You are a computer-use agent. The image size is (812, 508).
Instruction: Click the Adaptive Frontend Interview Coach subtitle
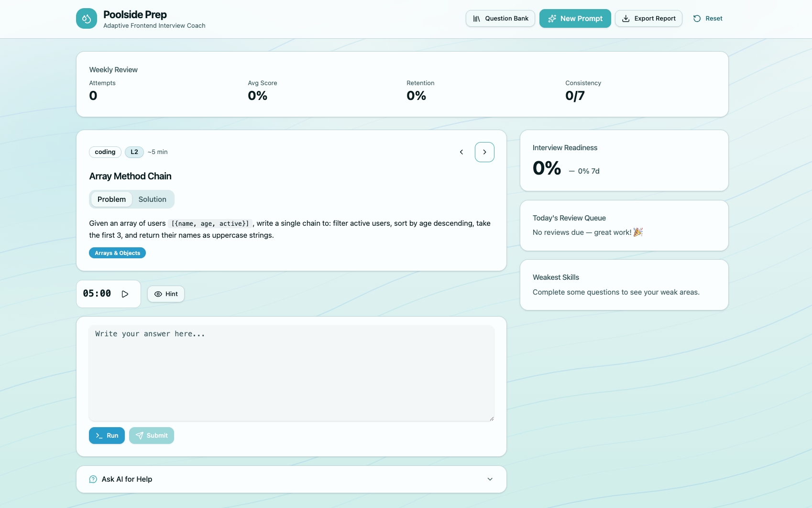(x=154, y=26)
